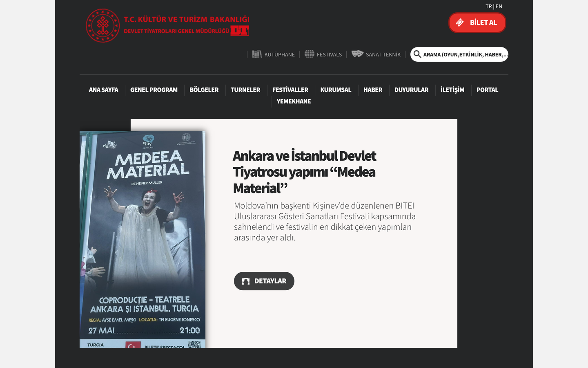The height and width of the screenshot is (368, 588).
Task: Select the Kurumsal menu item
Action: tap(336, 90)
